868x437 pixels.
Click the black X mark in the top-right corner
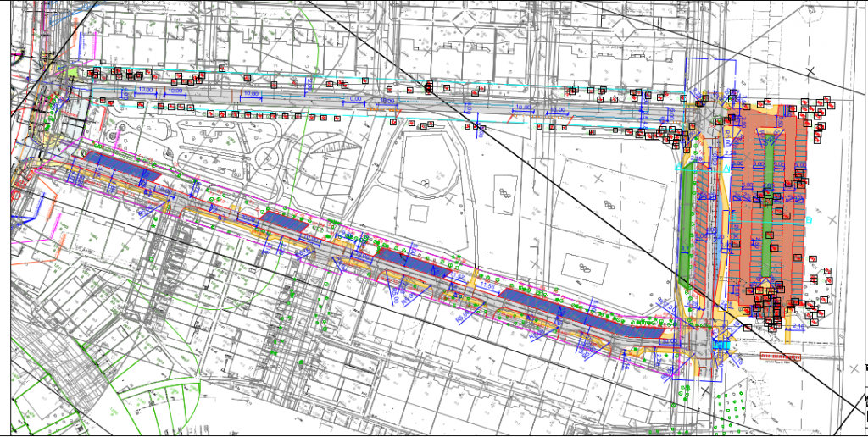[810, 71]
